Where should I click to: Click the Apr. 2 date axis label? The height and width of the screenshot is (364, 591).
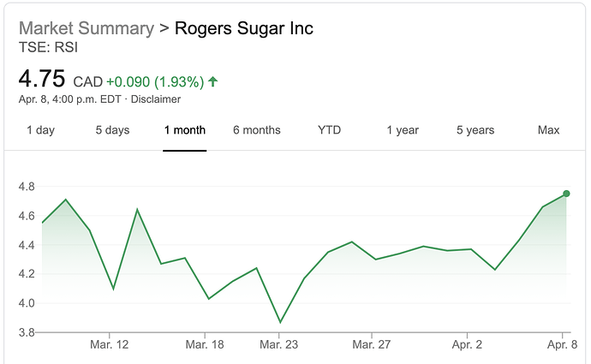tap(468, 345)
